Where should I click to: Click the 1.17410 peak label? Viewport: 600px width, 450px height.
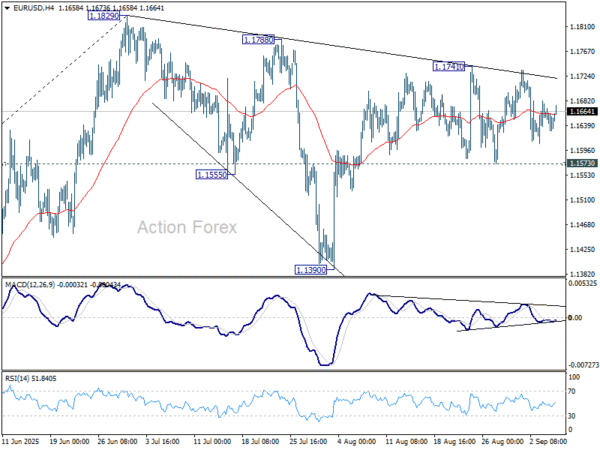click(448, 67)
